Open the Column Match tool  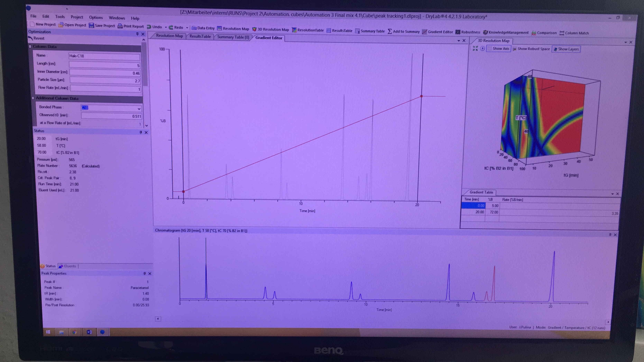[574, 33]
